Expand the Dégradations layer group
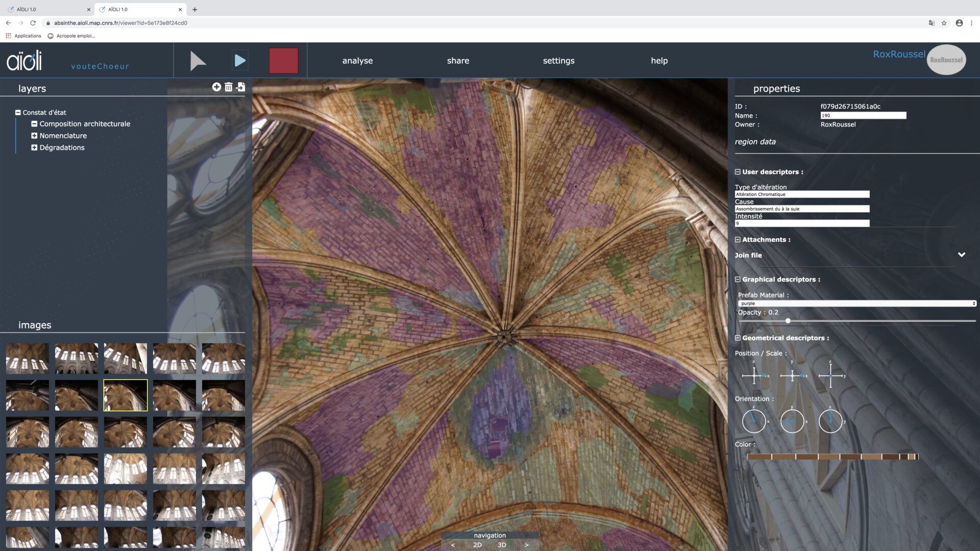Screen dimensions: 980x551 tap(34, 147)
